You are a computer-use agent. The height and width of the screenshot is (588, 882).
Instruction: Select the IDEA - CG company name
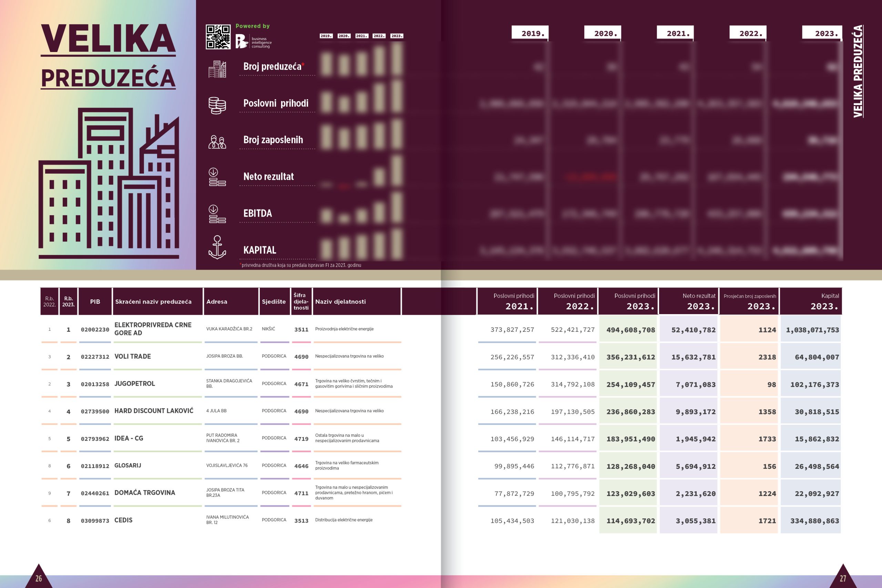coord(129,438)
